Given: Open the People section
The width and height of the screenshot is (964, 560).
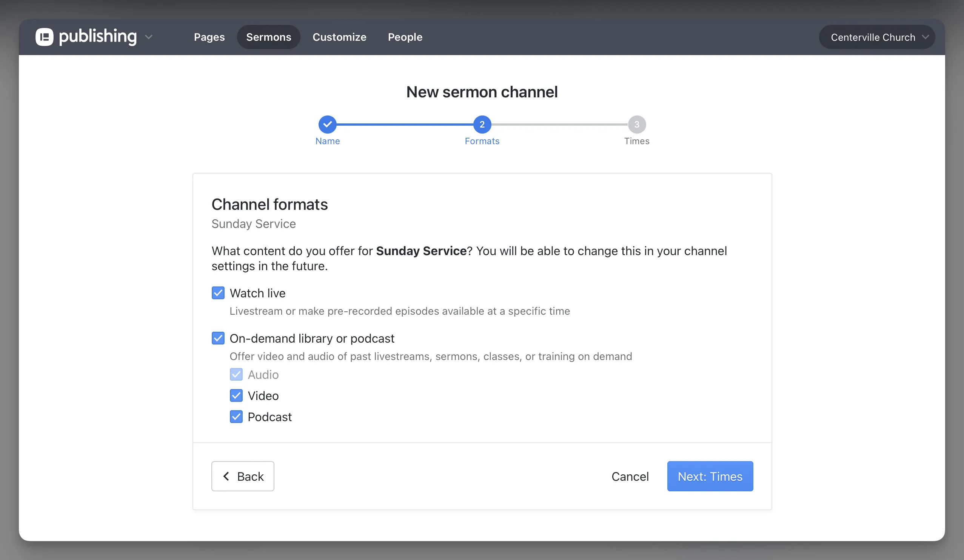Looking at the screenshot, I should [x=405, y=37].
